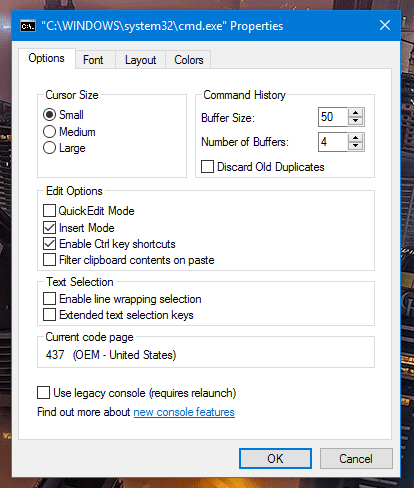Check Filter clipboard contents on paste
The width and height of the screenshot is (414, 488).
(49, 260)
